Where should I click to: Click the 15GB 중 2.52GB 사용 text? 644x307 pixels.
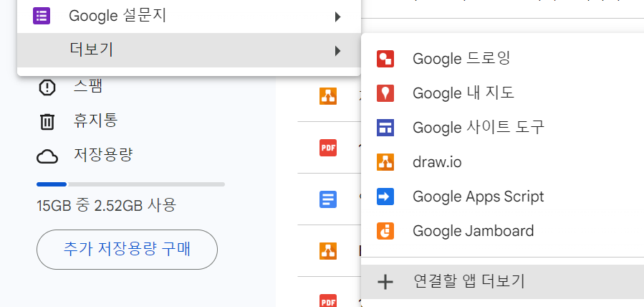(x=106, y=204)
